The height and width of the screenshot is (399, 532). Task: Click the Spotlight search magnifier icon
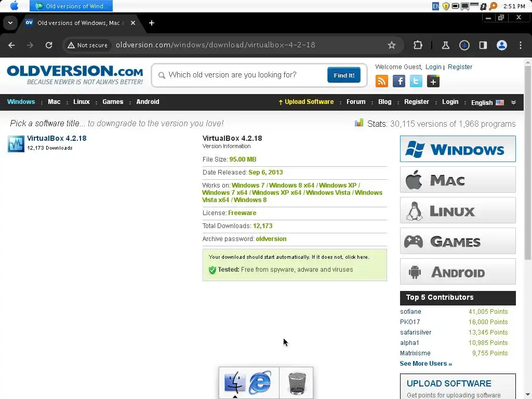493,6
